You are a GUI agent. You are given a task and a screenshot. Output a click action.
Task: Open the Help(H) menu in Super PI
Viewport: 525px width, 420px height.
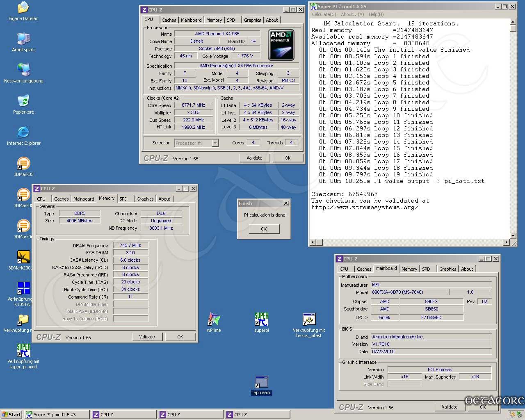click(376, 14)
